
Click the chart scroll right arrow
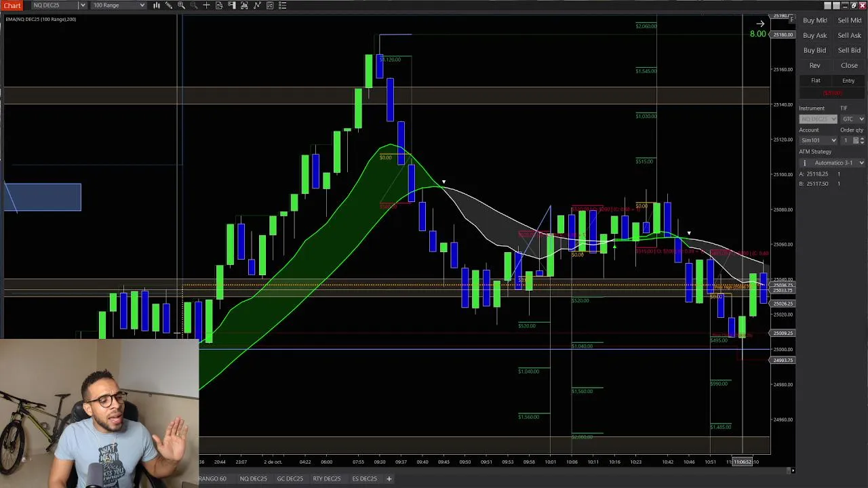coord(792,470)
